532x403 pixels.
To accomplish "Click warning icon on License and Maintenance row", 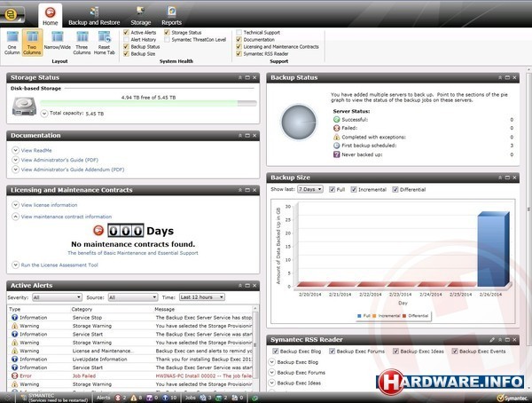I will [14, 351].
